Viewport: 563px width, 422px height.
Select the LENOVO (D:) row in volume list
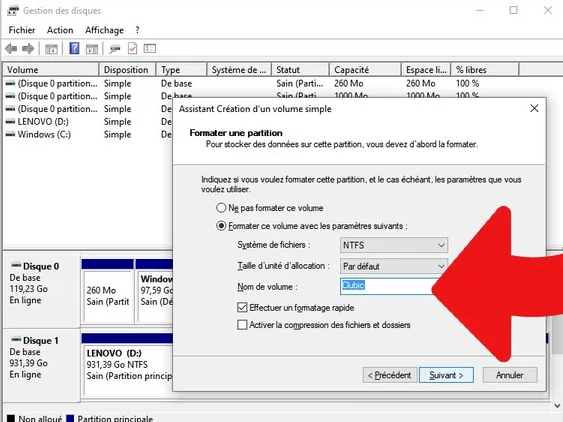(88, 122)
